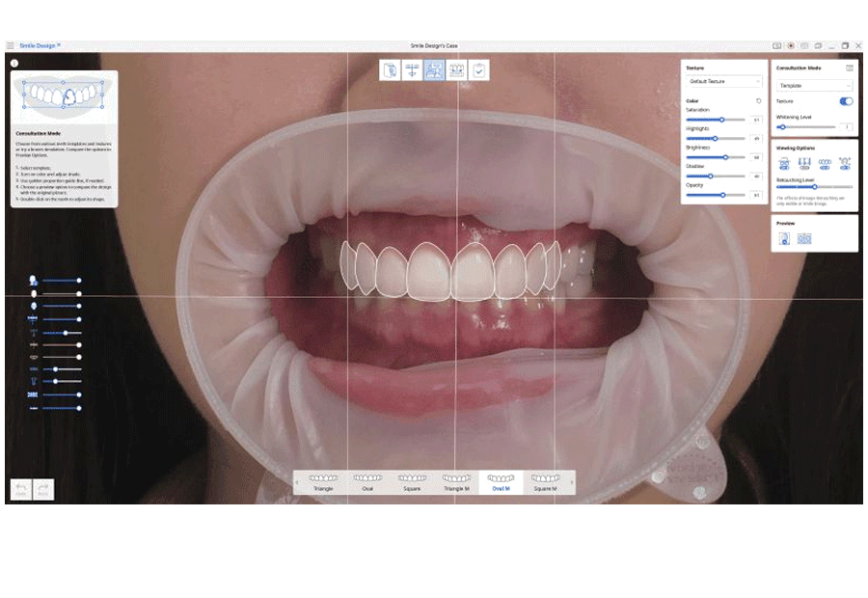Click the first Preview option icon
Screen dimensions: 868x598
784,238
